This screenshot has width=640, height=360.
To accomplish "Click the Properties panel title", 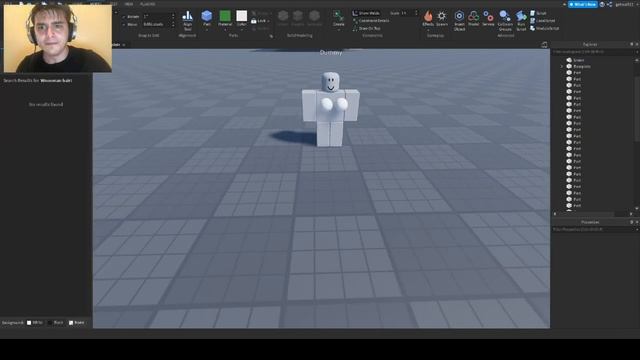I will (590, 222).
